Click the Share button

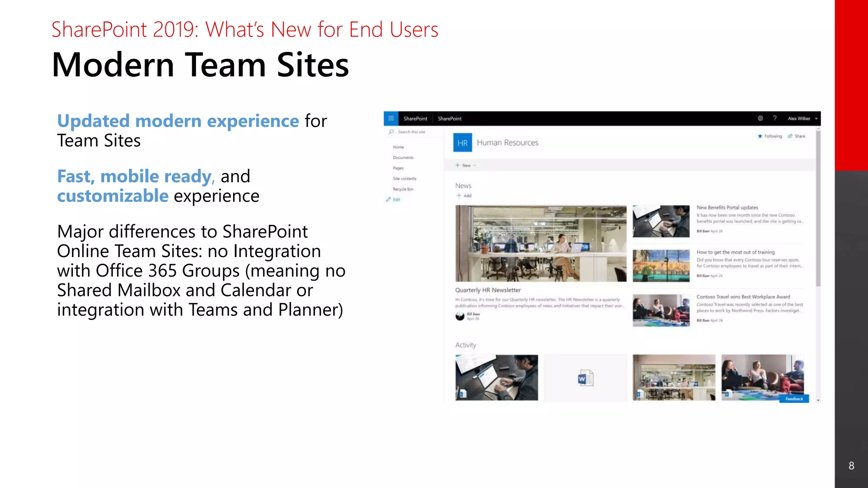point(796,136)
